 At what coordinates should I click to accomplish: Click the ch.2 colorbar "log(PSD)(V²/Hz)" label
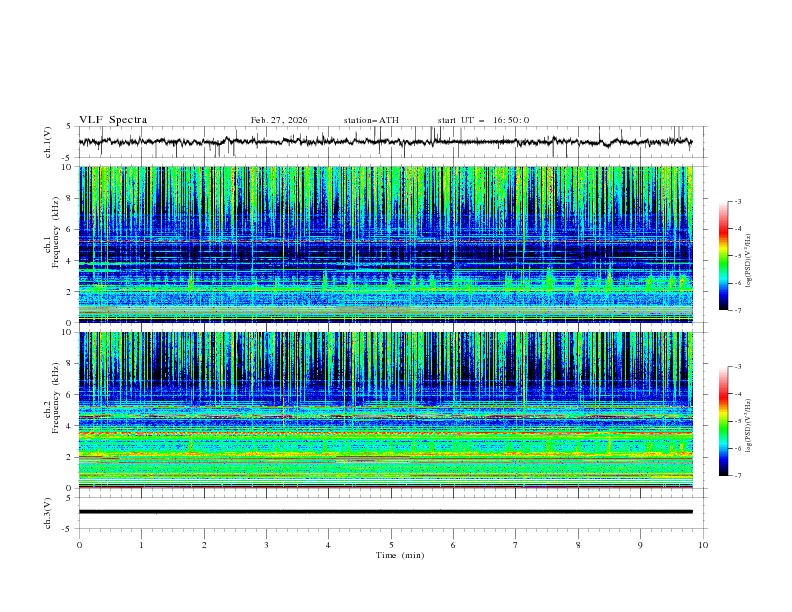click(748, 426)
